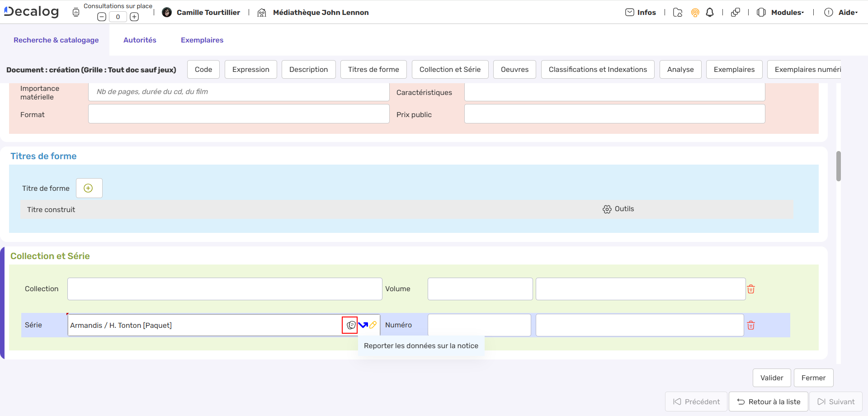The height and width of the screenshot is (416, 868).
Task: Switch to the Autorités tab
Action: click(x=140, y=40)
